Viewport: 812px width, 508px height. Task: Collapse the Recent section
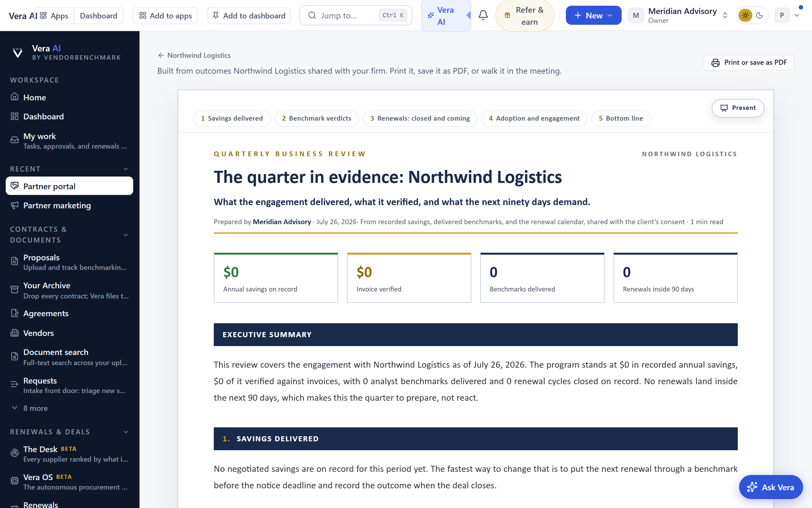coord(126,169)
